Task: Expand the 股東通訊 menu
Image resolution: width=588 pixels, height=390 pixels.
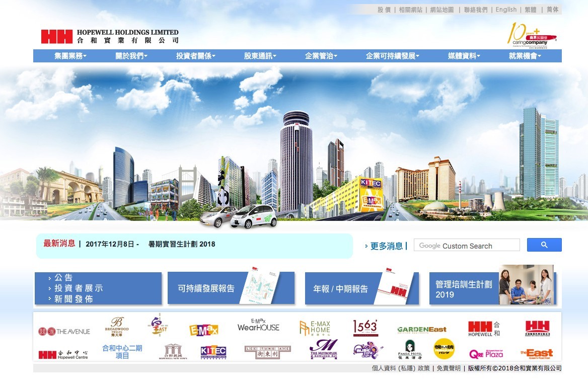Action: pos(260,56)
